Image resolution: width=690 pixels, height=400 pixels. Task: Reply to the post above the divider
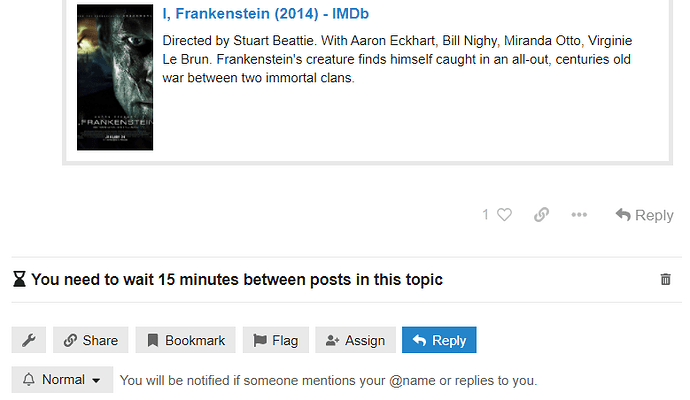coord(644,215)
